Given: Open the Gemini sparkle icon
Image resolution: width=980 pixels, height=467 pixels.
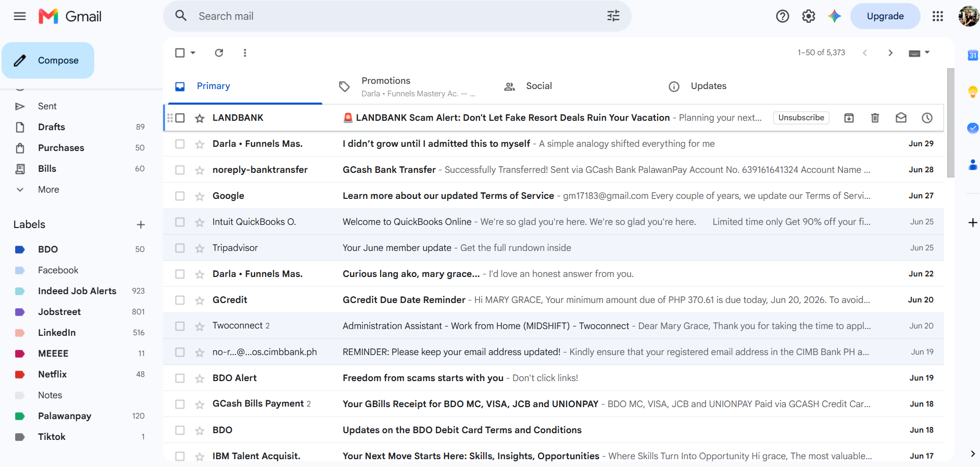Looking at the screenshot, I should coord(835,16).
